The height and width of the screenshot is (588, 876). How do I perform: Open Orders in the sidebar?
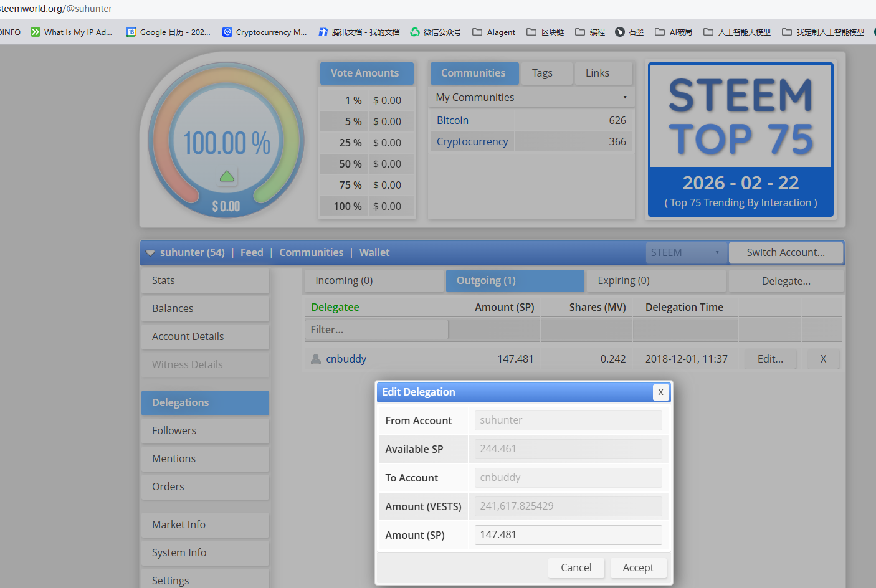[x=205, y=486]
